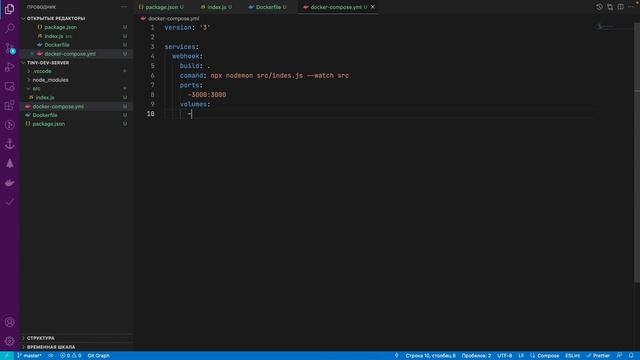Image resolution: width=640 pixels, height=360 pixels.
Task: Open the timeline history icon in editor toolbar
Action: coord(599,7)
